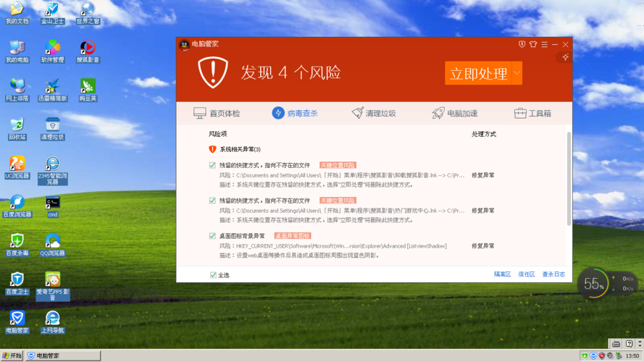Image resolution: width=644 pixels, height=362 pixels.
Task: Click the language bar help icon
Action: pos(629,343)
